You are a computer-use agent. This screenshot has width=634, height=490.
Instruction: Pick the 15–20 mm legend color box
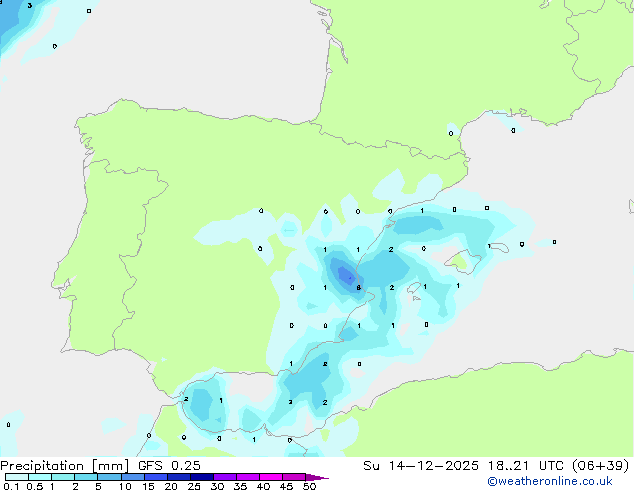pos(156,477)
